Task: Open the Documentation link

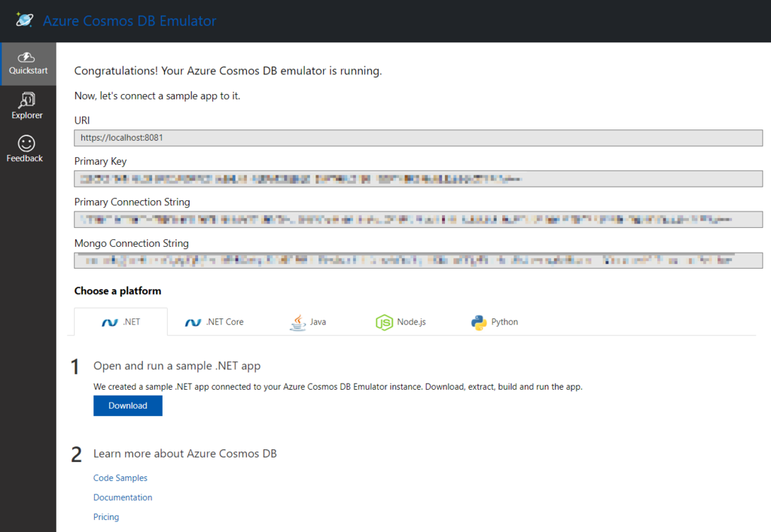Action: (x=123, y=497)
